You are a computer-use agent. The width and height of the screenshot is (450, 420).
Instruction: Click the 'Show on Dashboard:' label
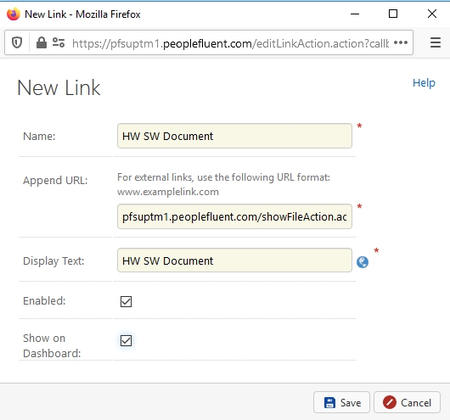52,346
